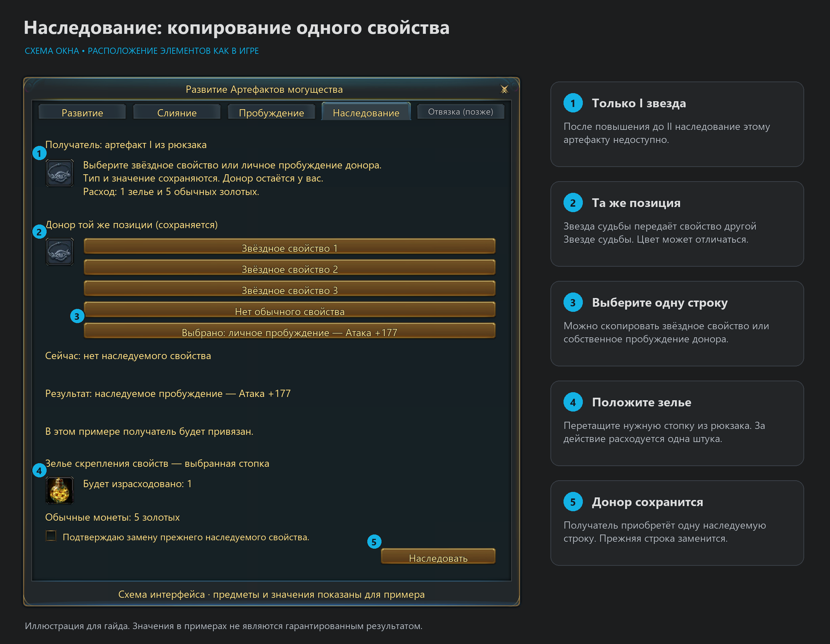Click Донор той же позиции label

pos(131,224)
